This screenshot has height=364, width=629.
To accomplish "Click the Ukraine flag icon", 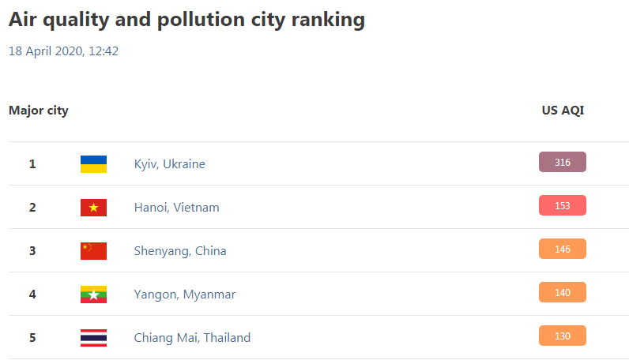I will pos(93,164).
